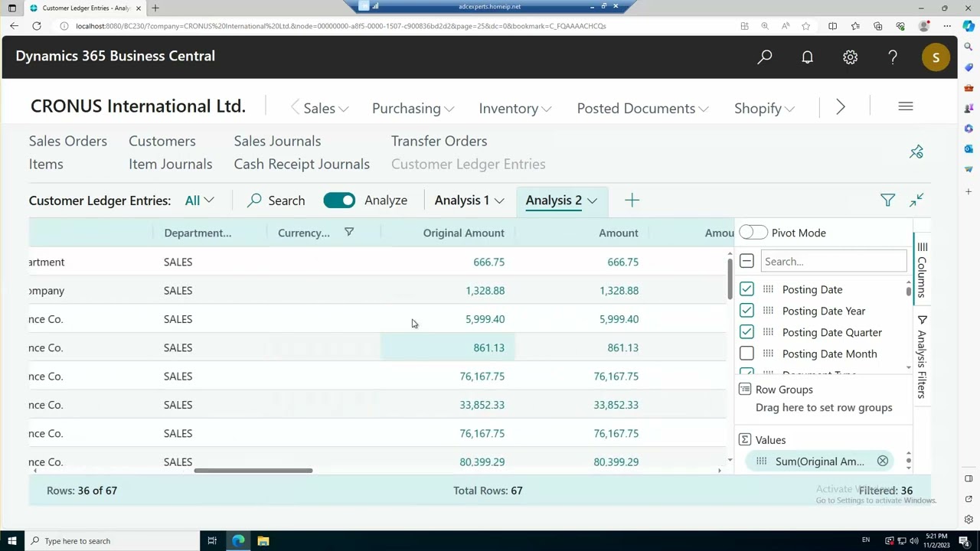The width and height of the screenshot is (980, 551).
Task: Refresh the browser page
Action: tap(37, 26)
